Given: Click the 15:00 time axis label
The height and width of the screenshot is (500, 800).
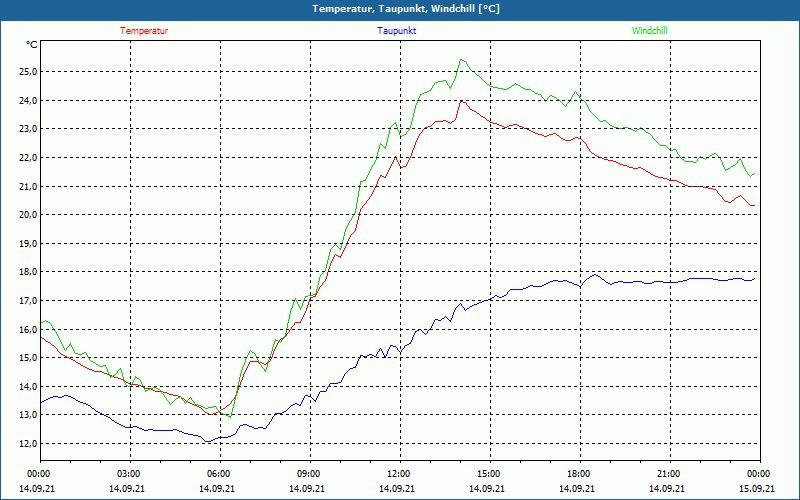Looking at the screenshot, I should pos(490,474).
